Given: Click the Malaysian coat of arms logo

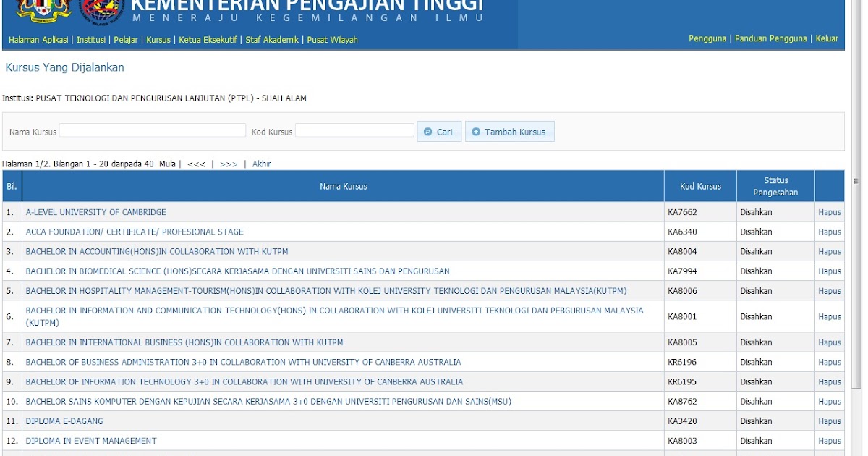Looking at the screenshot, I should point(43,10).
